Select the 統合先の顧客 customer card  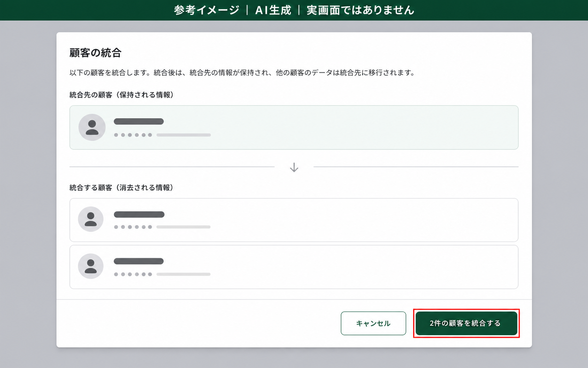click(x=294, y=128)
